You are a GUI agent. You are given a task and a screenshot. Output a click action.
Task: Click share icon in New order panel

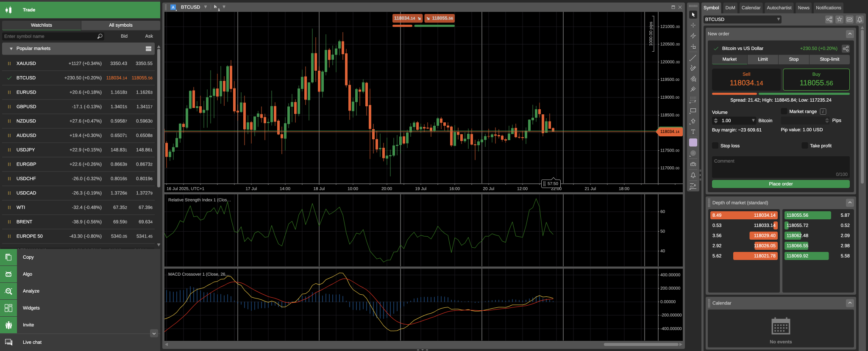(x=846, y=49)
